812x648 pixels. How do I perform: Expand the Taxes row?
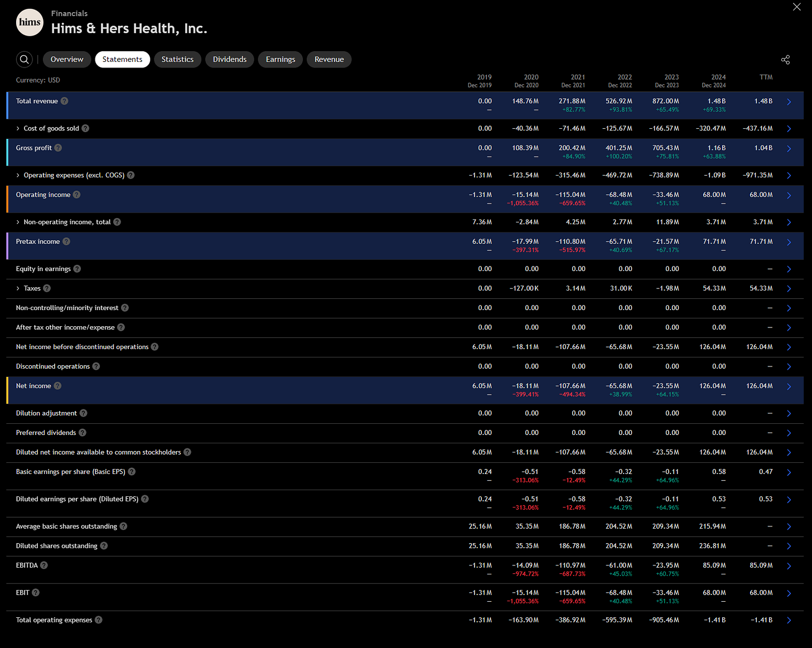pos(18,288)
